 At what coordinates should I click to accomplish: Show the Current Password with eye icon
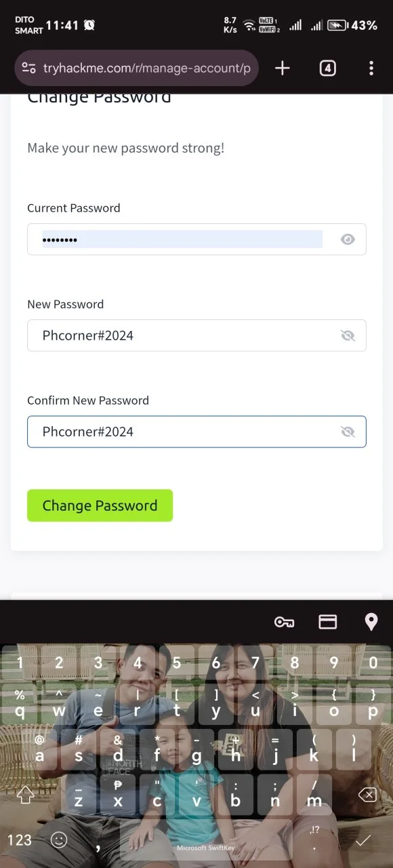(348, 239)
